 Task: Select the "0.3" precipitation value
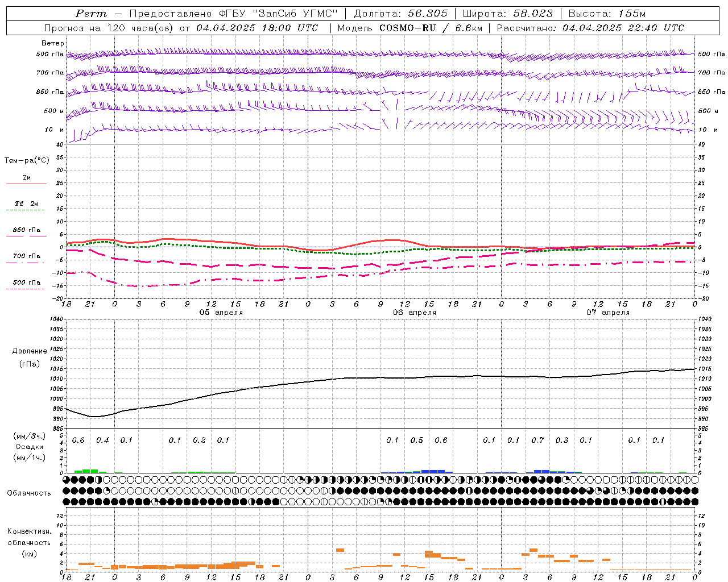tap(562, 440)
